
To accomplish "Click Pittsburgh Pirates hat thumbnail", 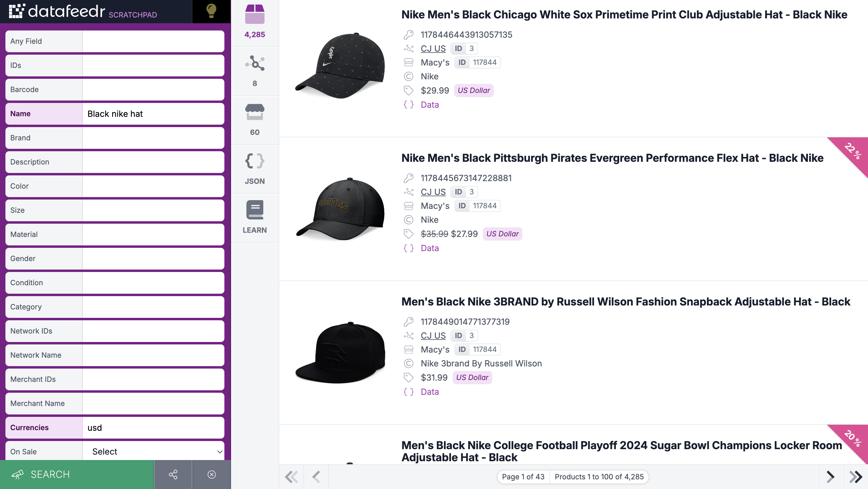I will [x=340, y=209].
